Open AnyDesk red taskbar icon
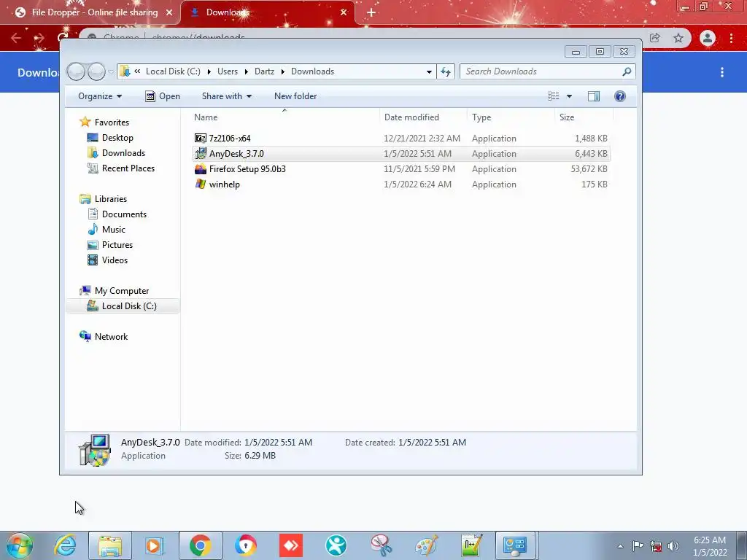This screenshot has height=560, width=747. tap(291, 545)
